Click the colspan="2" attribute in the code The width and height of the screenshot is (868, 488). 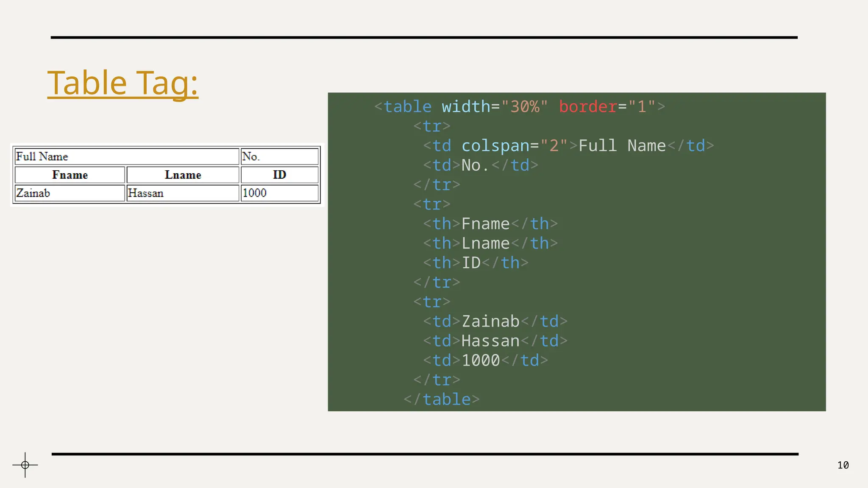[514, 146]
